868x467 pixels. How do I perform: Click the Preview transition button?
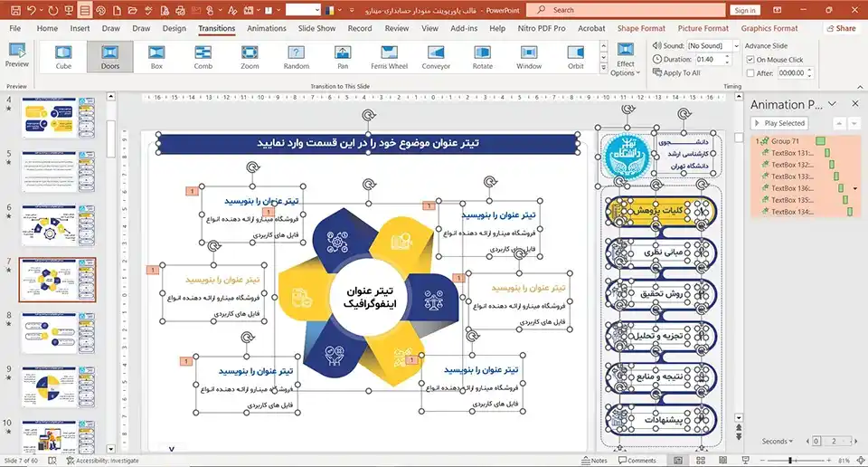(x=17, y=55)
